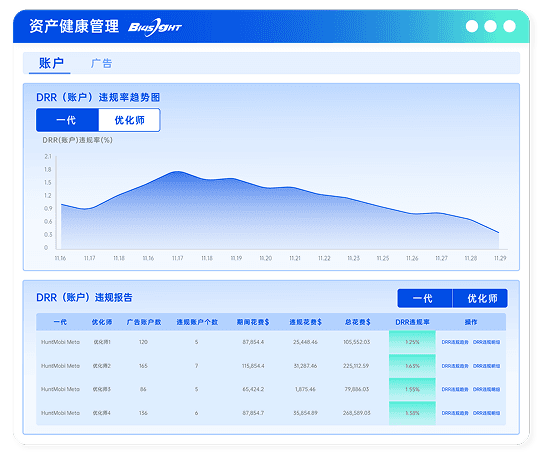Click the 1,875.46 violation spend cell
The image size is (546, 459).
(305, 389)
